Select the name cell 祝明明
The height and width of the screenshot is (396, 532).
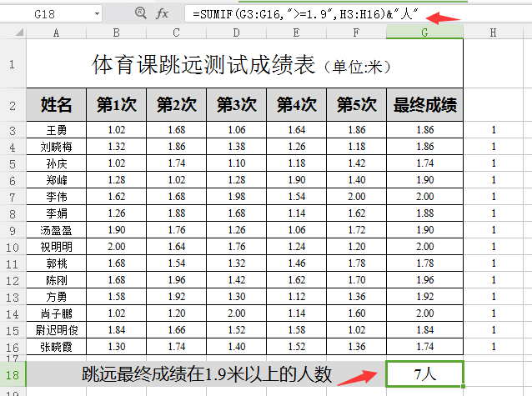tap(57, 247)
